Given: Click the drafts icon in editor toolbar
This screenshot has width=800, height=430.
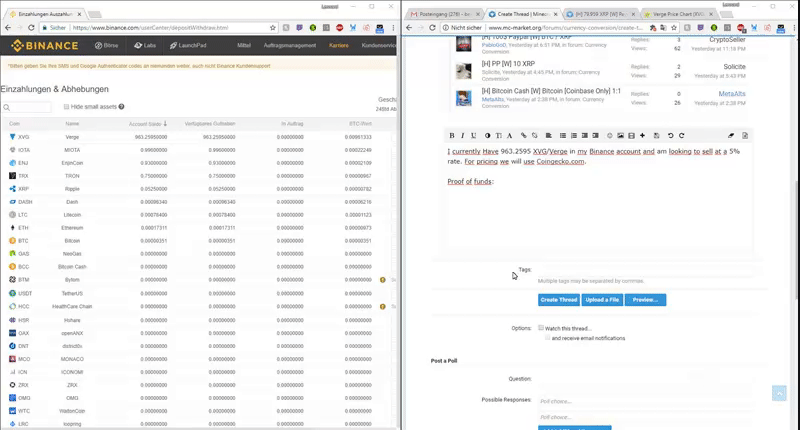Looking at the screenshot, I should coord(657,136).
